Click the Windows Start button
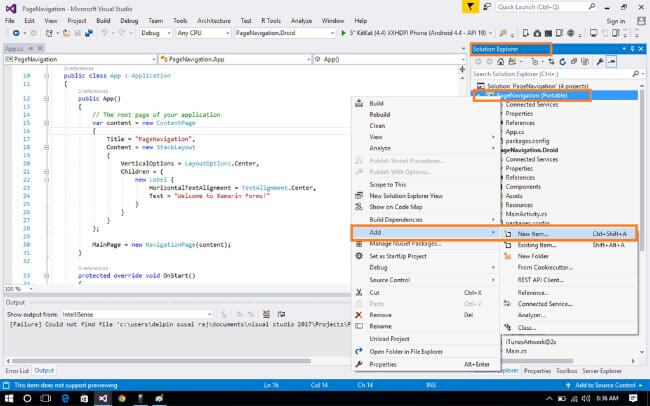 click(x=10, y=397)
